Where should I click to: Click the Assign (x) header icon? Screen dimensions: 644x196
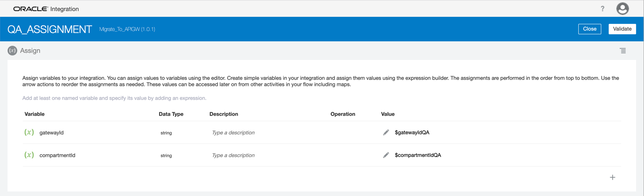point(12,51)
